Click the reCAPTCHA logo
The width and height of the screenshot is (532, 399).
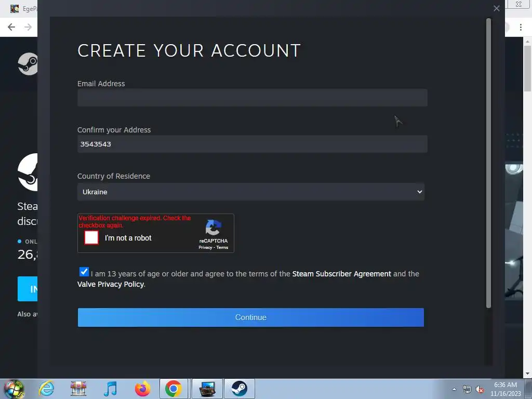pos(214,227)
